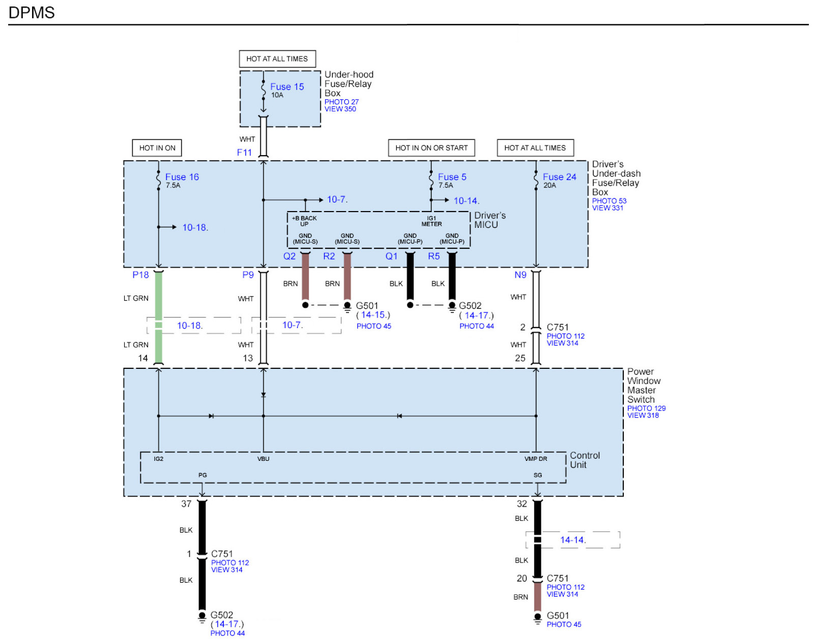This screenshot has height=644, width=814.
Task: Open the P18 connector link
Action: coord(140,275)
